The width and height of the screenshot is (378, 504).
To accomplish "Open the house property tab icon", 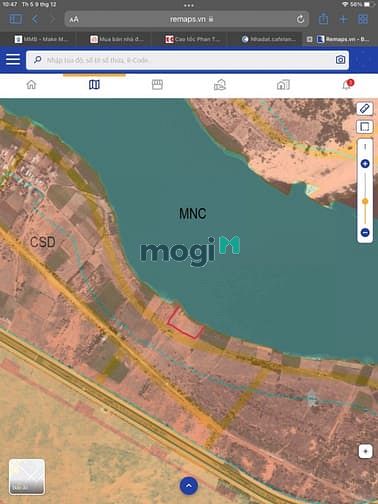I will tap(220, 85).
